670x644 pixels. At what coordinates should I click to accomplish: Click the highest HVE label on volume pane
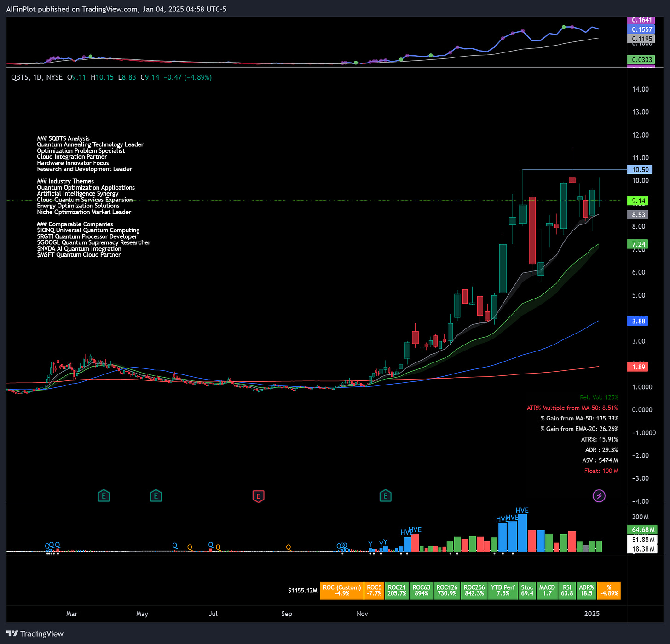(x=522, y=511)
